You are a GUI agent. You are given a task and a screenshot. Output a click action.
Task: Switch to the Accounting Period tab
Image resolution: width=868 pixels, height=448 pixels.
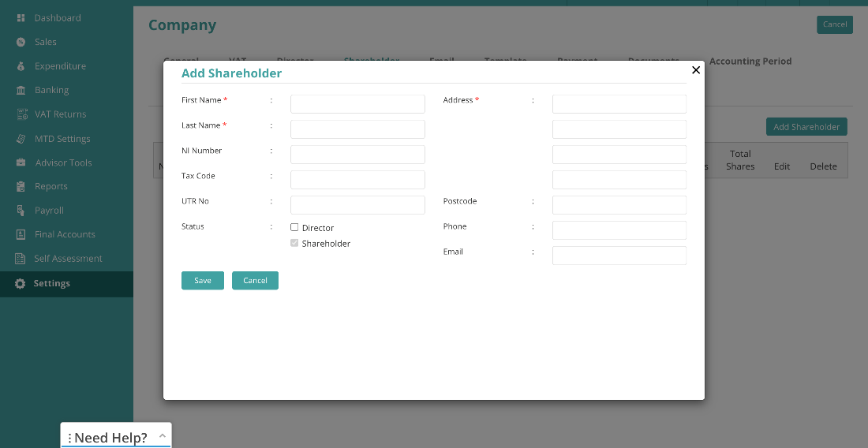[750, 61]
